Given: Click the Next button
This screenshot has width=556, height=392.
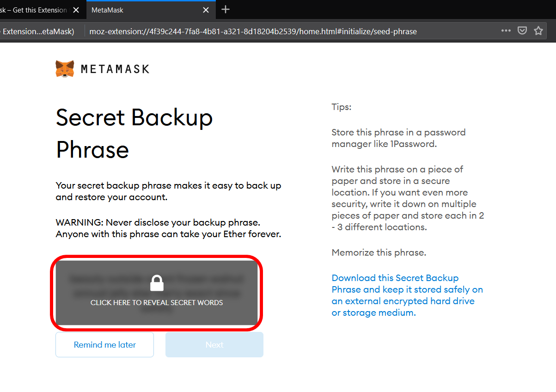Looking at the screenshot, I should click(x=214, y=344).
